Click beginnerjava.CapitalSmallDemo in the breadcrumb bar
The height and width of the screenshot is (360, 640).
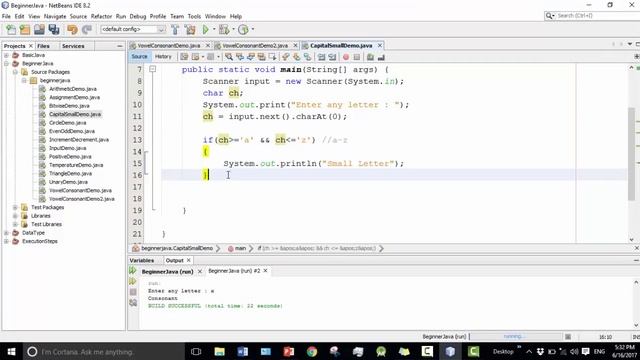177,248
